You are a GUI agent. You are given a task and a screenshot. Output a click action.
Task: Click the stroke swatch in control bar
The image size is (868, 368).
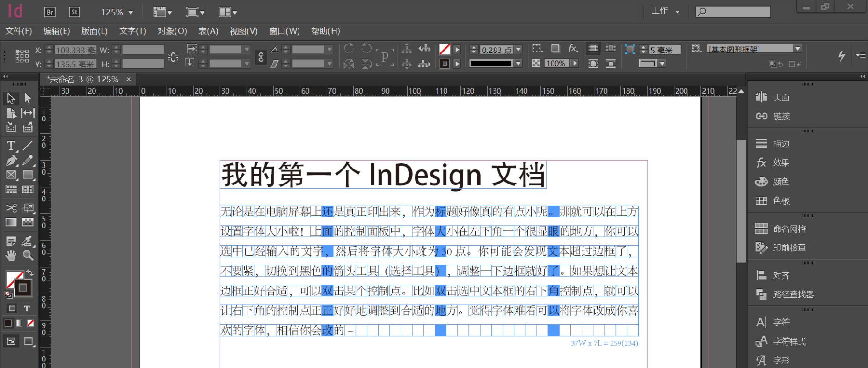coord(445,63)
